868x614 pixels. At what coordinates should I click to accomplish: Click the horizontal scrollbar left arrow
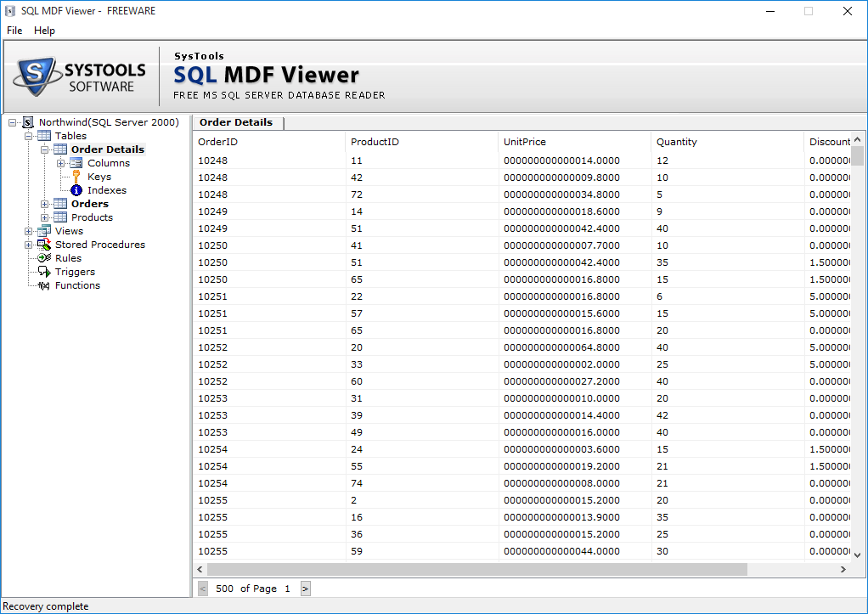click(x=200, y=569)
